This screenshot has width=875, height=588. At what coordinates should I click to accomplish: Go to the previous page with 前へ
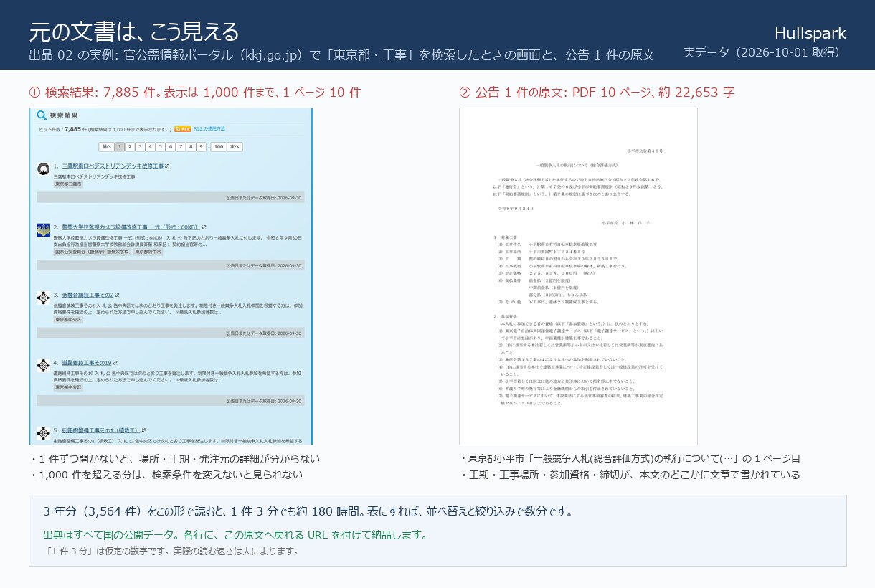[x=106, y=147]
